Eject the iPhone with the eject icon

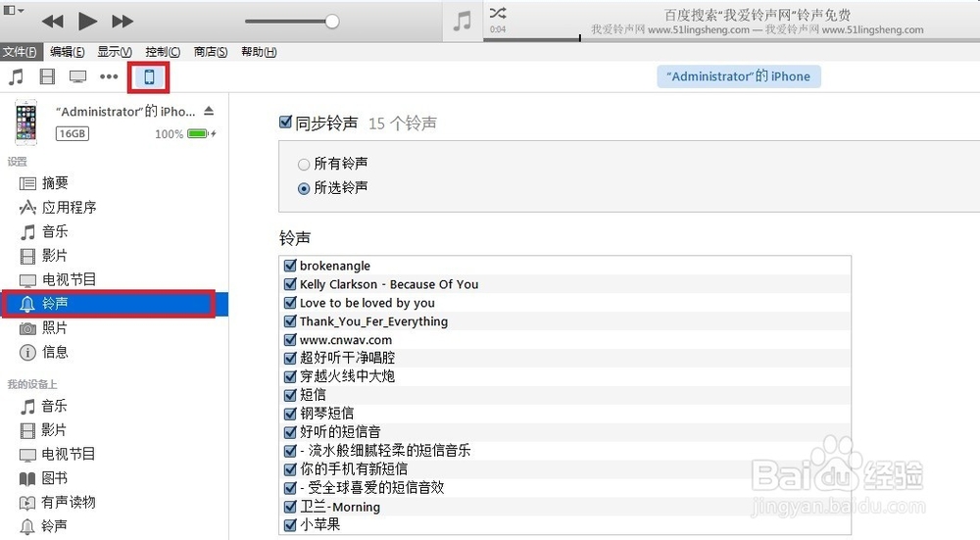[x=209, y=111]
